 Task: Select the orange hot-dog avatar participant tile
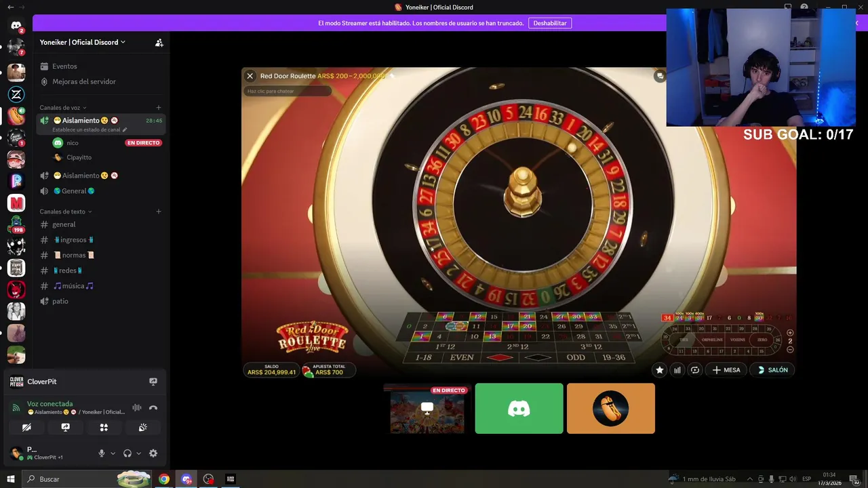click(x=611, y=409)
